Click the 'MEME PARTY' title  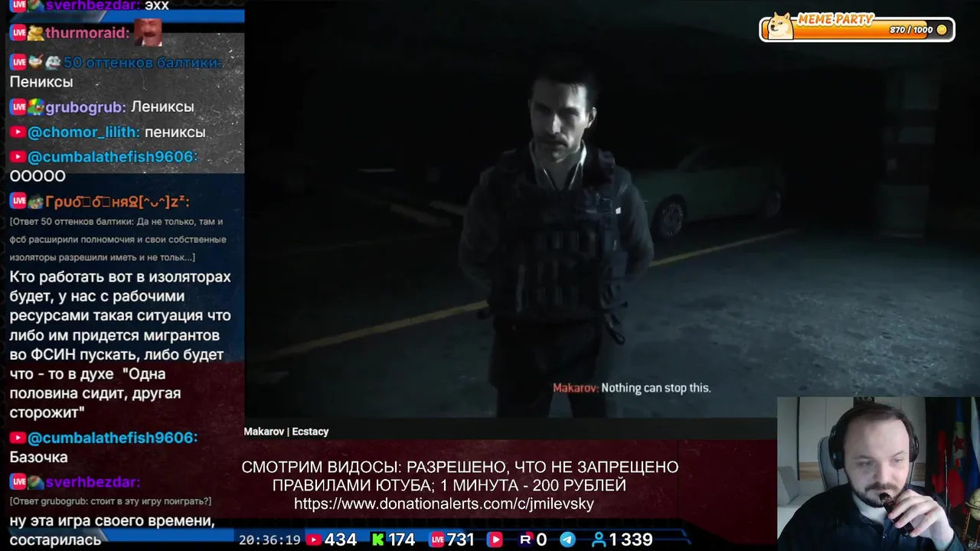(x=835, y=20)
